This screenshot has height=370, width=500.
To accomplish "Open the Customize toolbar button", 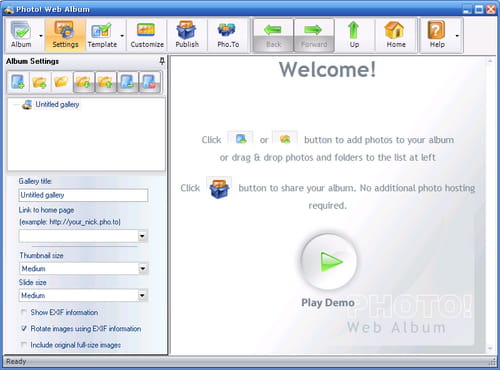I will click(x=147, y=35).
